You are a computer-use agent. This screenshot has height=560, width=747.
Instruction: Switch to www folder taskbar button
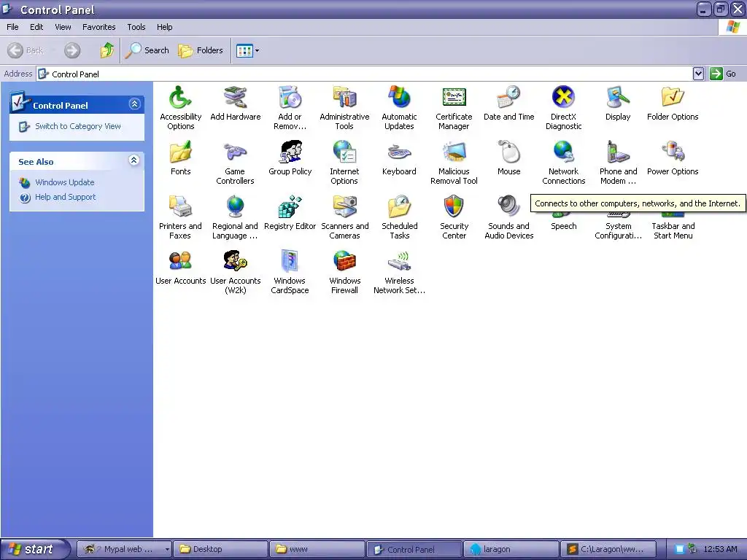[317, 549]
